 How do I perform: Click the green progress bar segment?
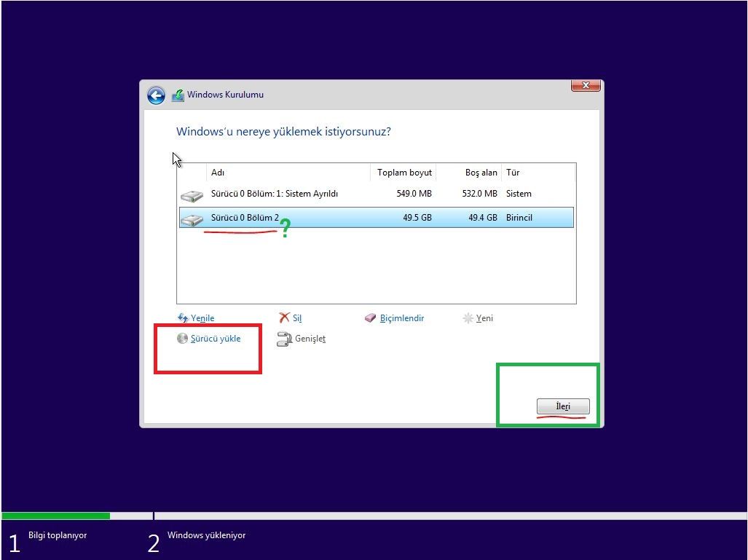coord(55,516)
